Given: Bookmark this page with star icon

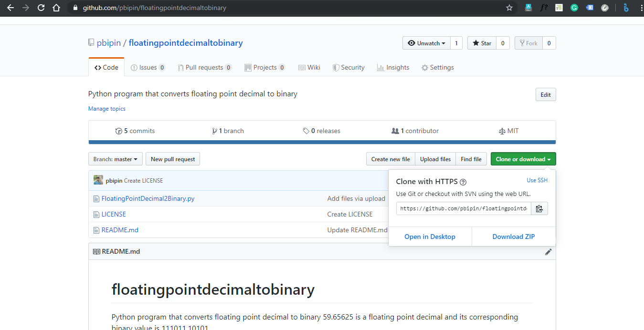Looking at the screenshot, I should click(x=509, y=8).
